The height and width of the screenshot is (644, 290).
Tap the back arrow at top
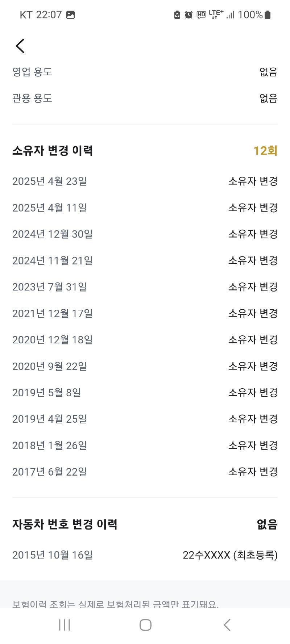pyautogui.click(x=20, y=46)
